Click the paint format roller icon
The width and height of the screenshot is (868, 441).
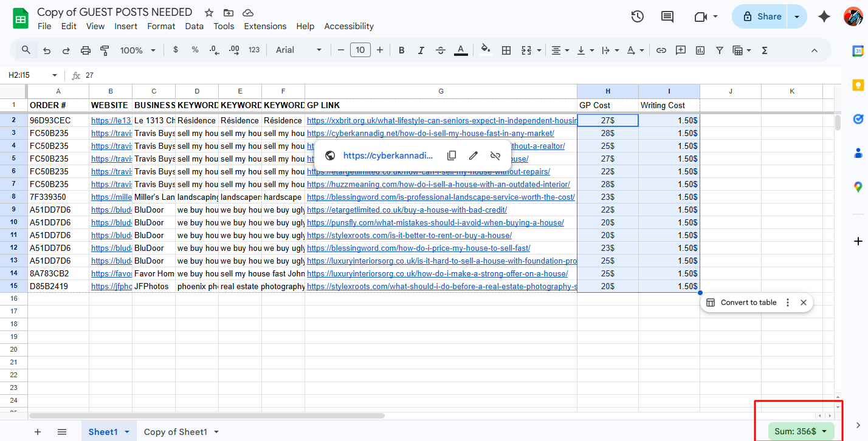tap(105, 50)
